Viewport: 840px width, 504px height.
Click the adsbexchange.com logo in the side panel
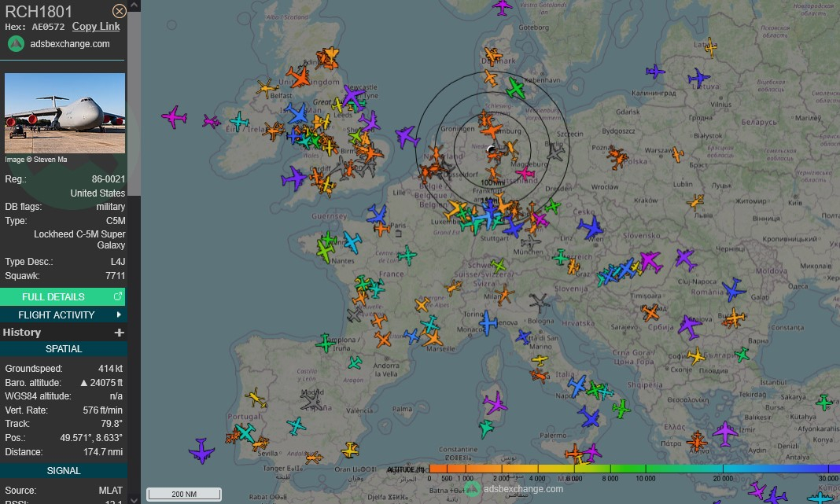(16, 44)
